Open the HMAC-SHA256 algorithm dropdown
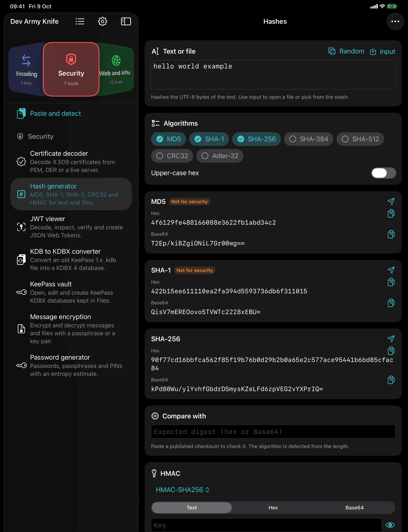The image size is (408, 532). point(183,489)
